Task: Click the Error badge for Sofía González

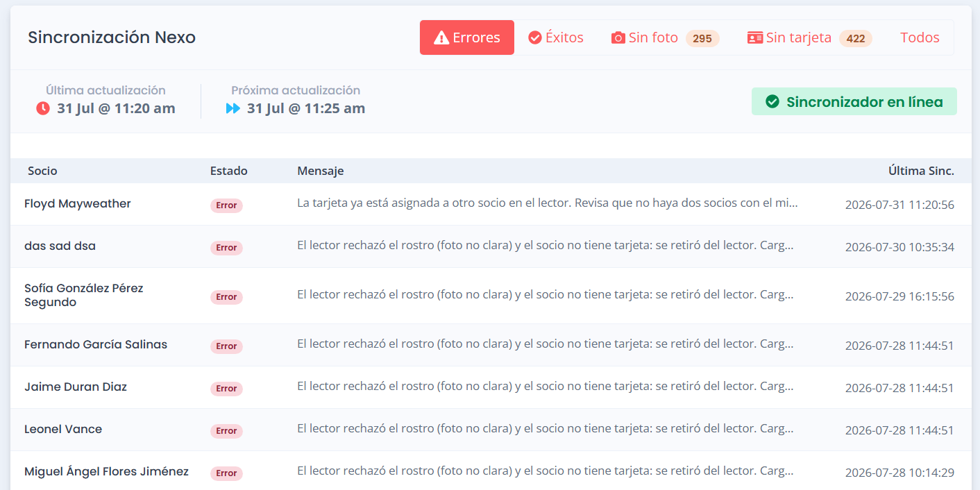Action: [x=226, y=297]
